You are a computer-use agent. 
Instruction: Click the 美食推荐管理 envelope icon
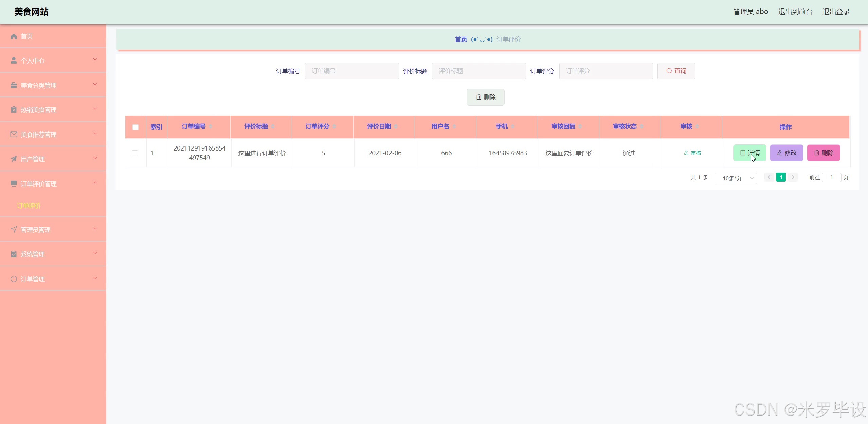point(14,135)
